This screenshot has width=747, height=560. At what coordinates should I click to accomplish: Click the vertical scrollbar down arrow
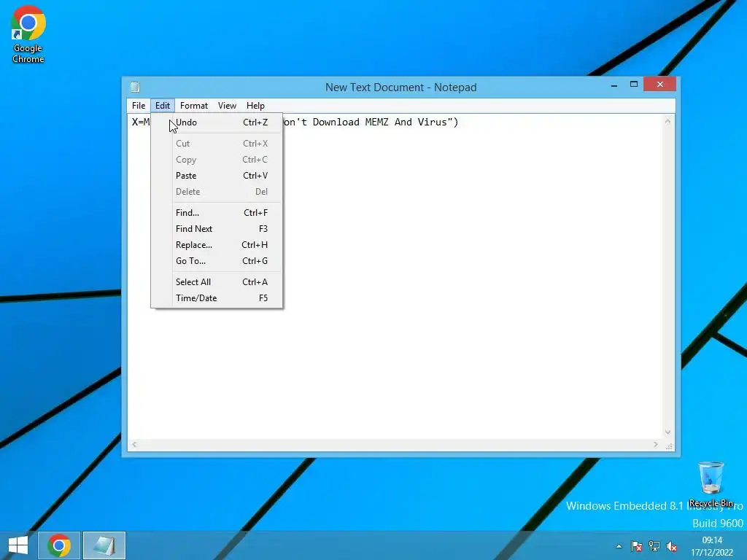tap(668, 432)
